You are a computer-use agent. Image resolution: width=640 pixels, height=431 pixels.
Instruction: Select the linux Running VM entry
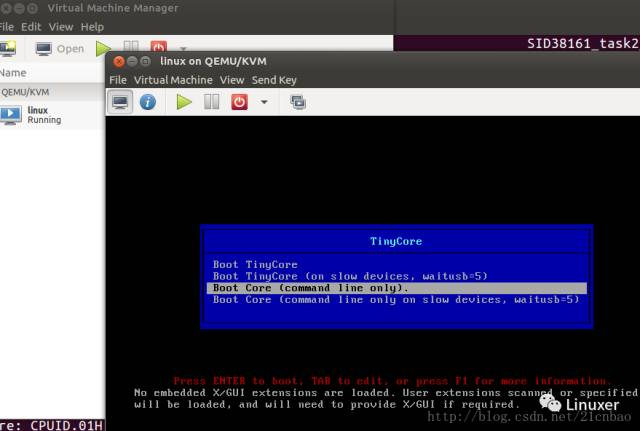coord(52,115)
